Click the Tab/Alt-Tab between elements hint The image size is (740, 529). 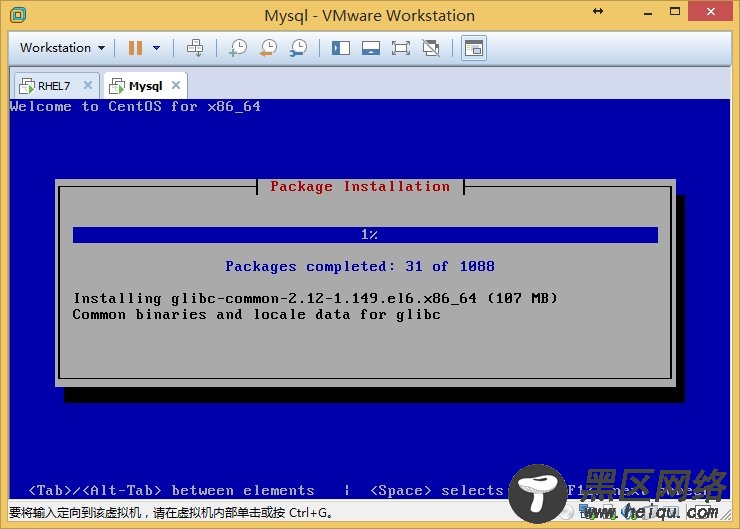(x=171, y=490)
